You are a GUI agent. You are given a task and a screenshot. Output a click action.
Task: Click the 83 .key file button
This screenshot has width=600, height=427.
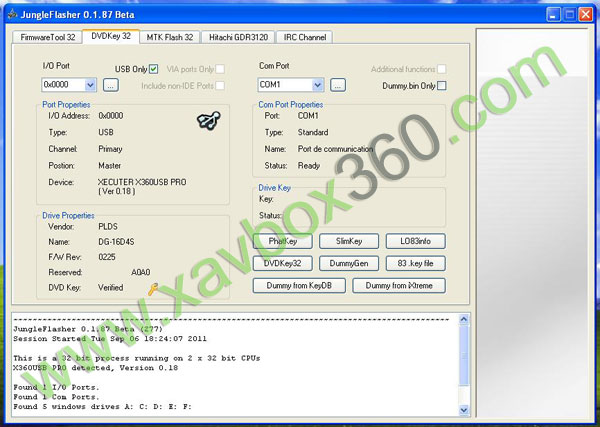click(x=416, y=263)
